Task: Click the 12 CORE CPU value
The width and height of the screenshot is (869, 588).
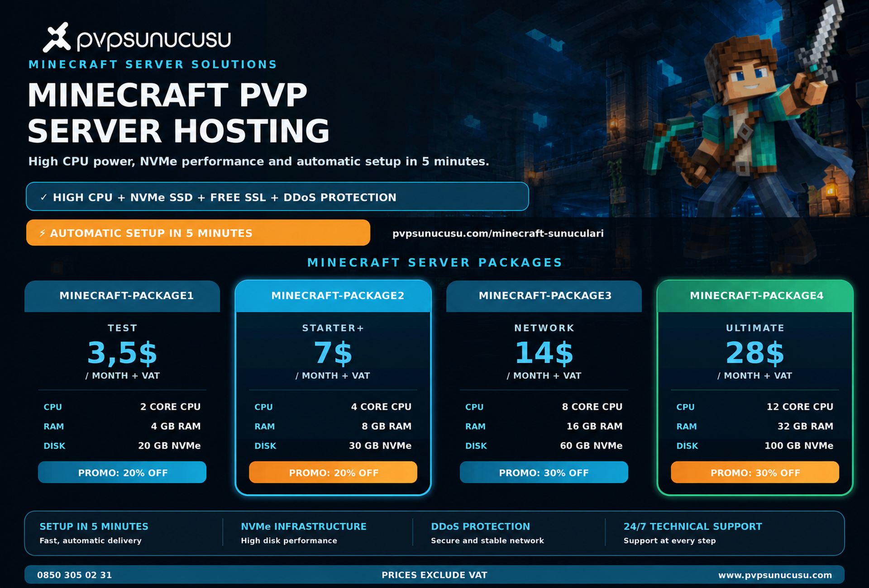Action: (x=800, y=407)
